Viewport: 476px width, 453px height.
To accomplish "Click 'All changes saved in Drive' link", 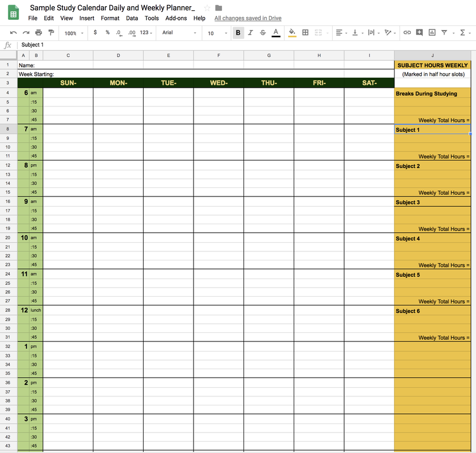I will click(248, 18).
